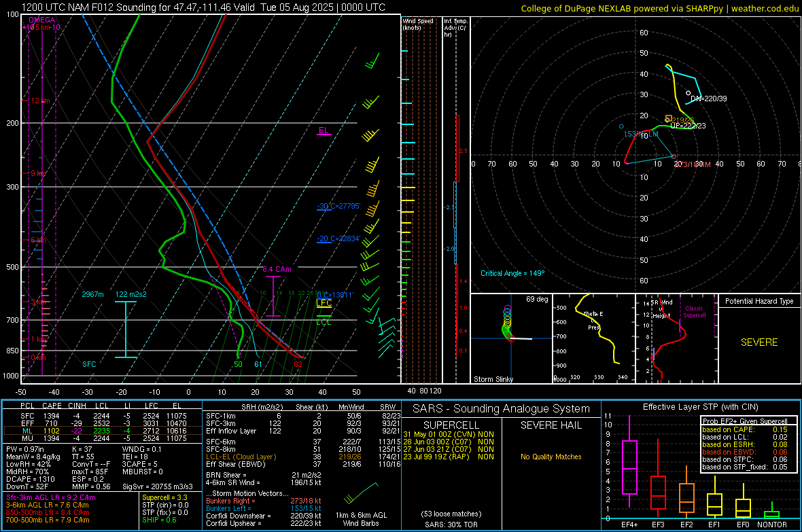
Task: Click the Bunkers right mover circle on hodograph
Action: pos(674,157)
